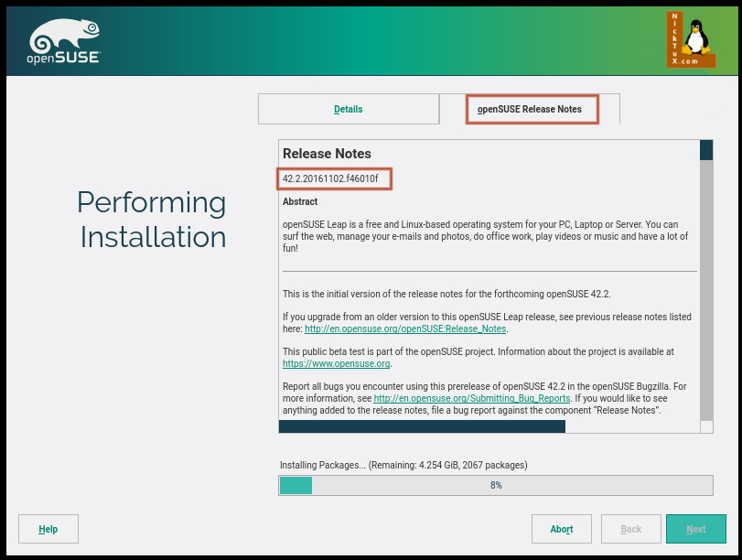Click the green Next button
Image resolution: width=742 pixels, height=560 pixels.
[695, 529]
